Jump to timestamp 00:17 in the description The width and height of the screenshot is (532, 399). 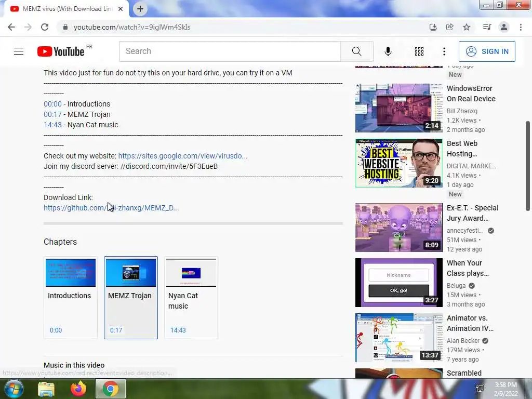coord(52,114)
